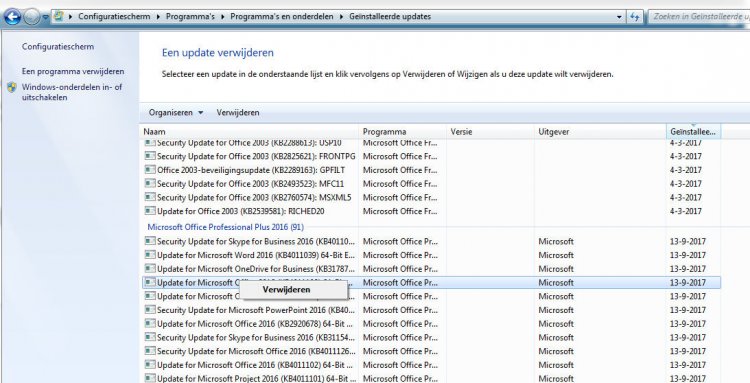750x383 pixels.
Task: Click the Forward navigation arrow button
Action: [32, 17]
